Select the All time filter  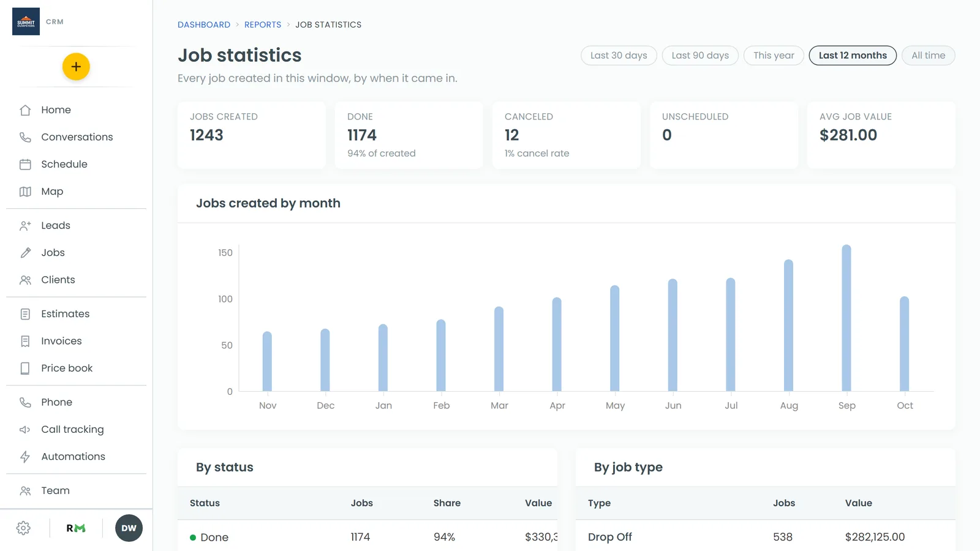pos(929,55)
